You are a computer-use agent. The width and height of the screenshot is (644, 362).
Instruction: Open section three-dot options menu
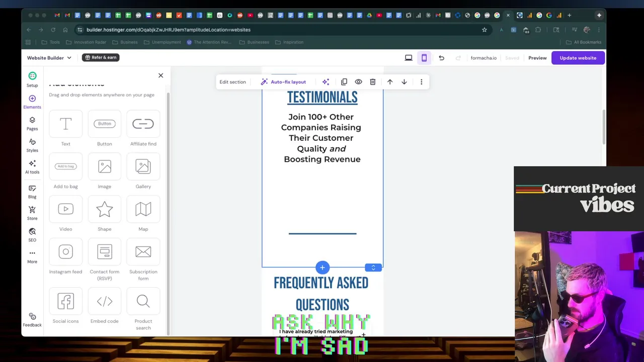point(422,82)
